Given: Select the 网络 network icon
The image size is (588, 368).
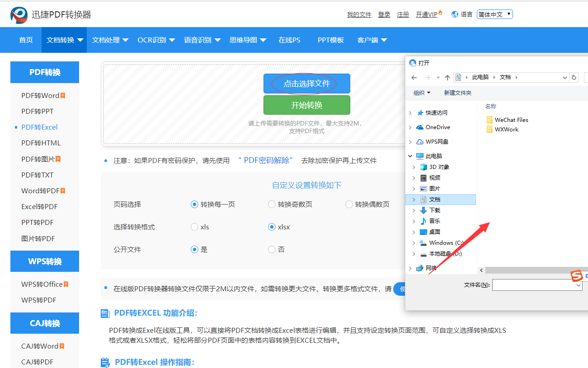Looking at the screenshot, I should tap(420, 268).
